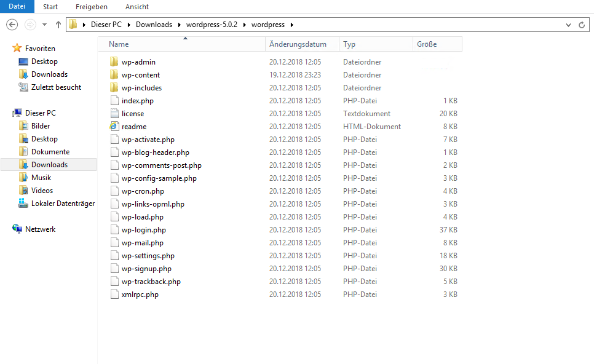
Task: Open Videos folder in sidebar
Action: [x=42, y=190]
